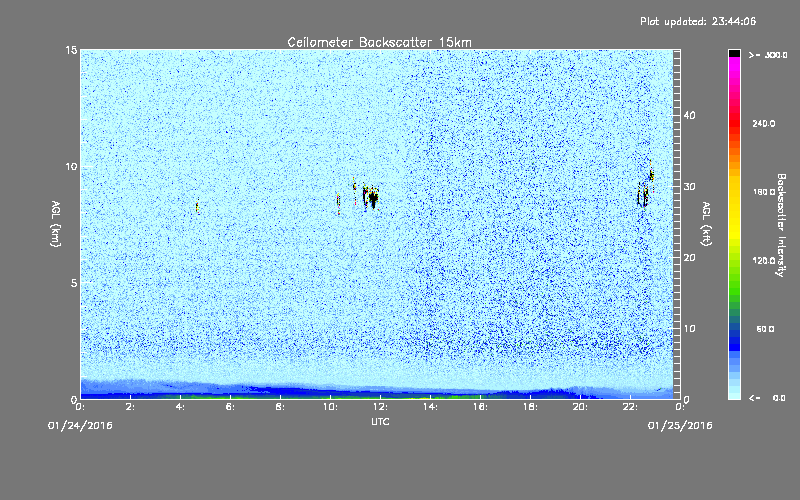This screenshot has height=500, width=800.
Task: Select the "UTC" x-axis label
Action: point(380,422)
